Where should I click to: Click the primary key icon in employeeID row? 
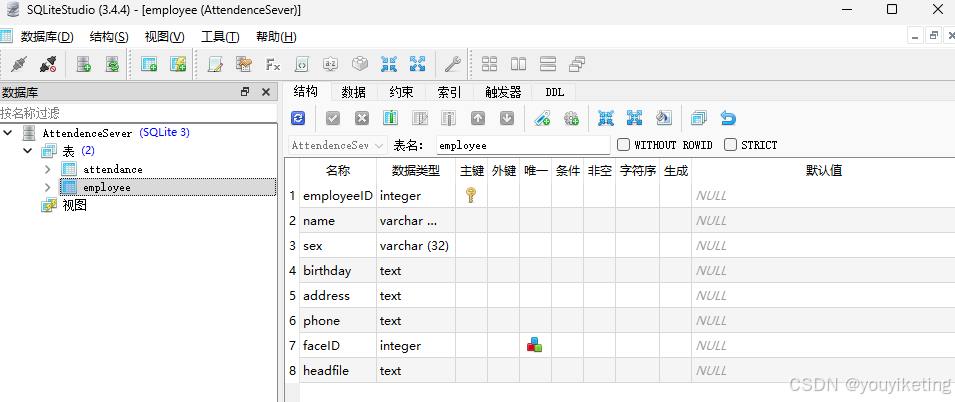pos(471,196)
